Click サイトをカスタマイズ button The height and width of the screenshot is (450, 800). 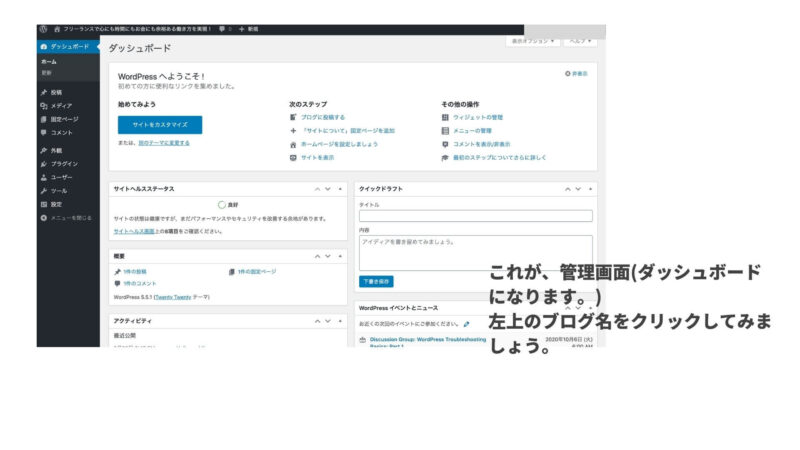pyautogui.click(x=160, y=124)
